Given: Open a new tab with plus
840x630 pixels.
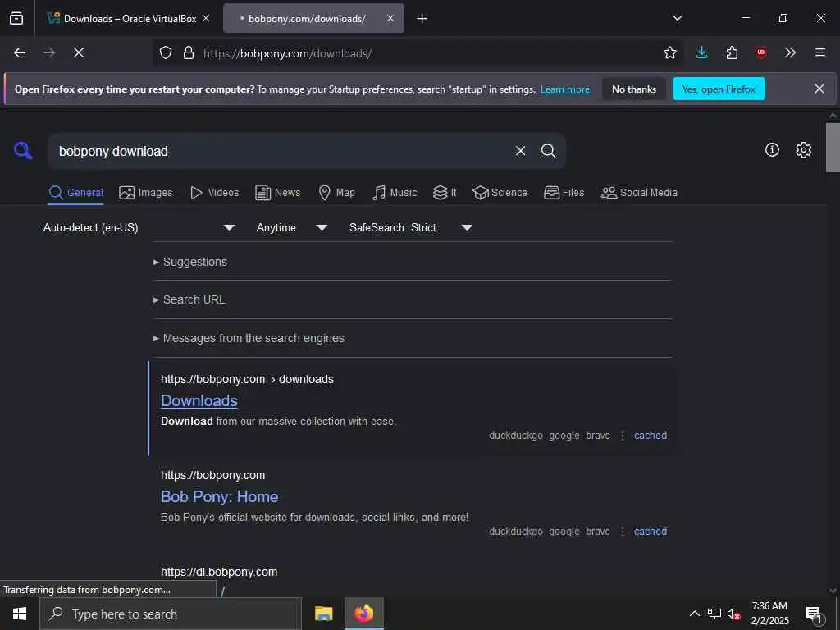Looking at the screenshot, I should point(422,19).
